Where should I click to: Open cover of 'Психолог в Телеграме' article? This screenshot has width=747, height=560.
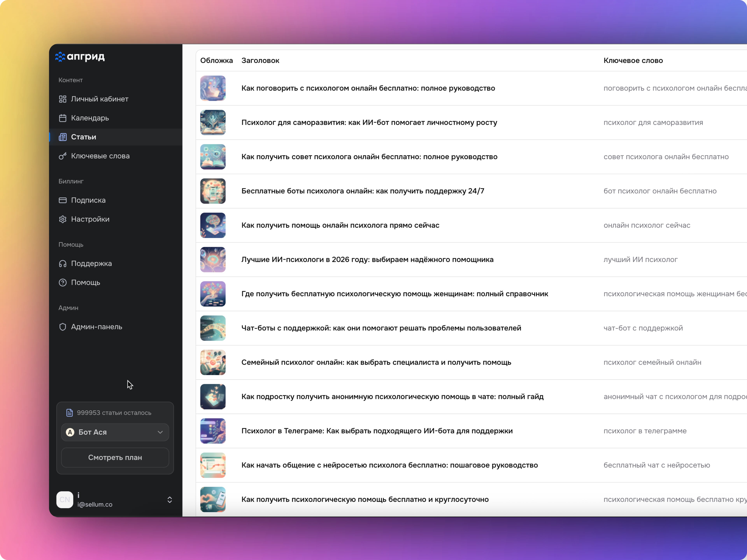click(213, 431)
